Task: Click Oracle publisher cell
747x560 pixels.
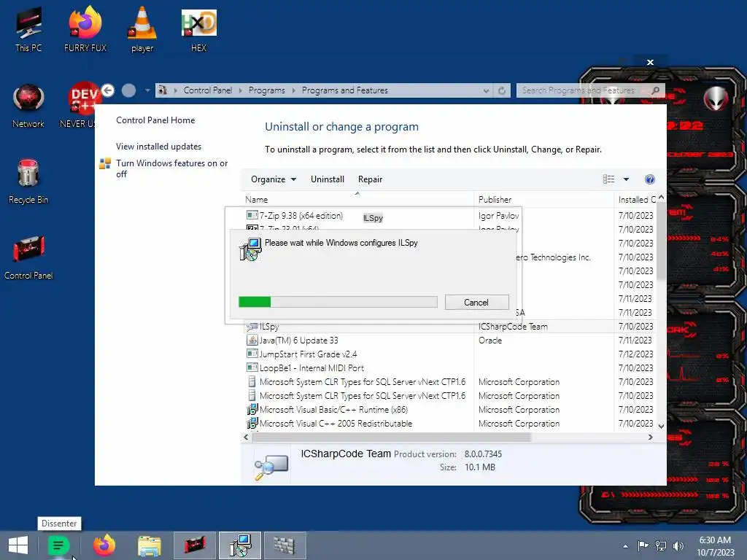Action: (490, 341)
